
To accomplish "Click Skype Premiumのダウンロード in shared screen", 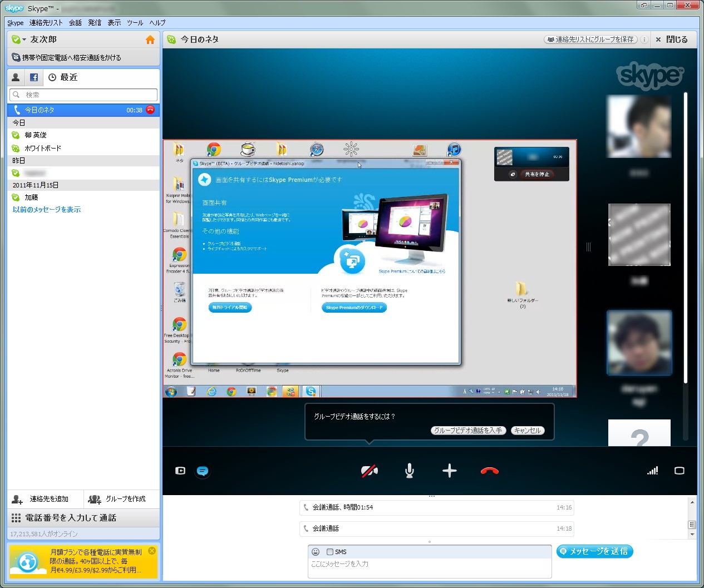I will (x=354, y=308).
